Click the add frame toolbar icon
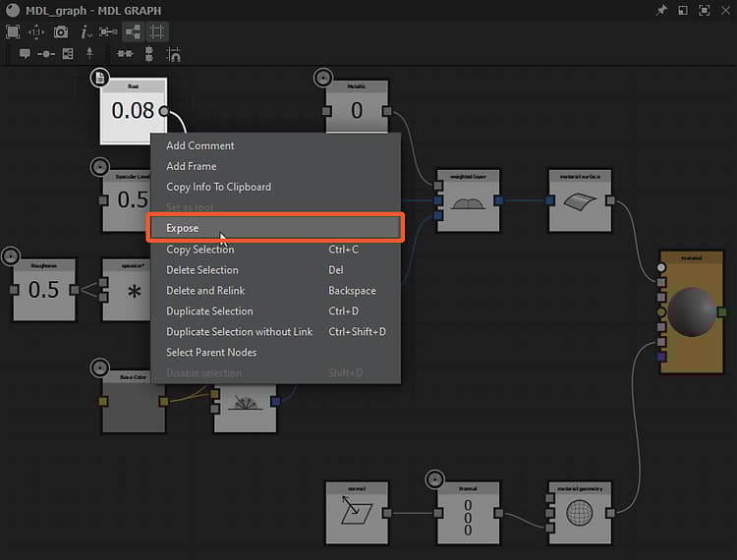This screenshot has height=560, width=737. pyautogui.click(x=68, y=54)
